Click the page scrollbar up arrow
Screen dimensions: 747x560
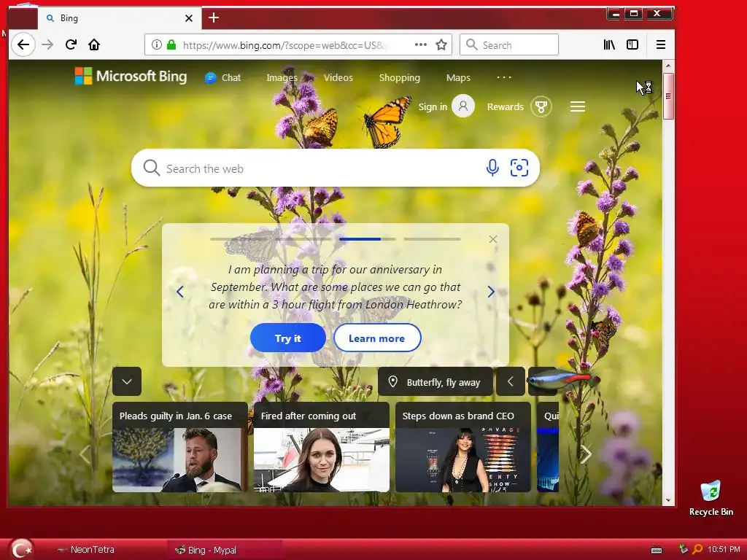(x=668, y=66)
